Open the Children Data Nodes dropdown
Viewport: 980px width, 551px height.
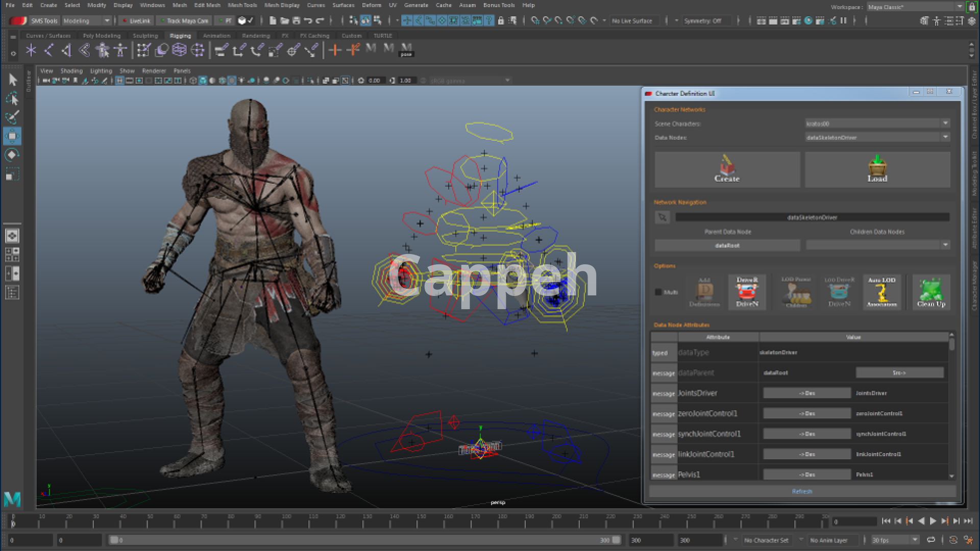tap(945, 245)
